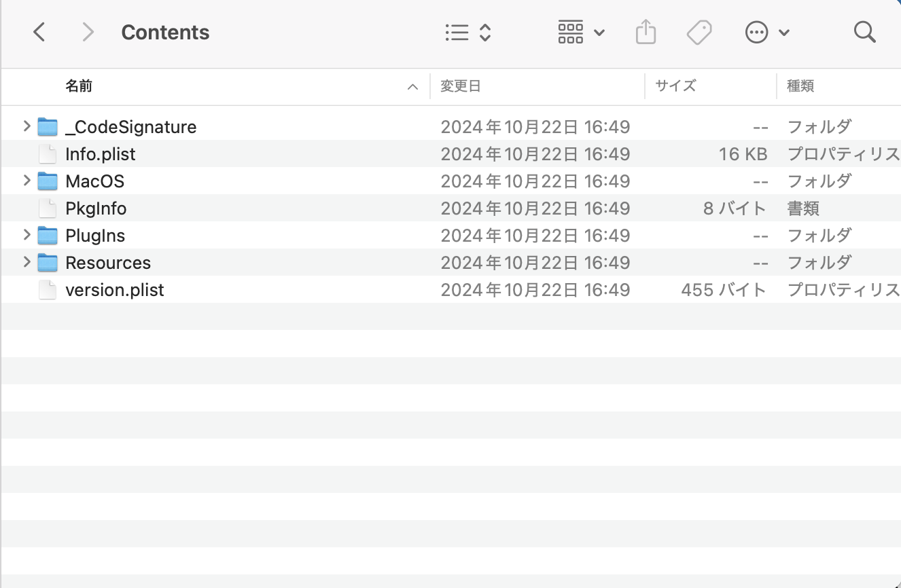Open the More actions ellipsis menu
901x588 pixels.
(x=766, y=32)
